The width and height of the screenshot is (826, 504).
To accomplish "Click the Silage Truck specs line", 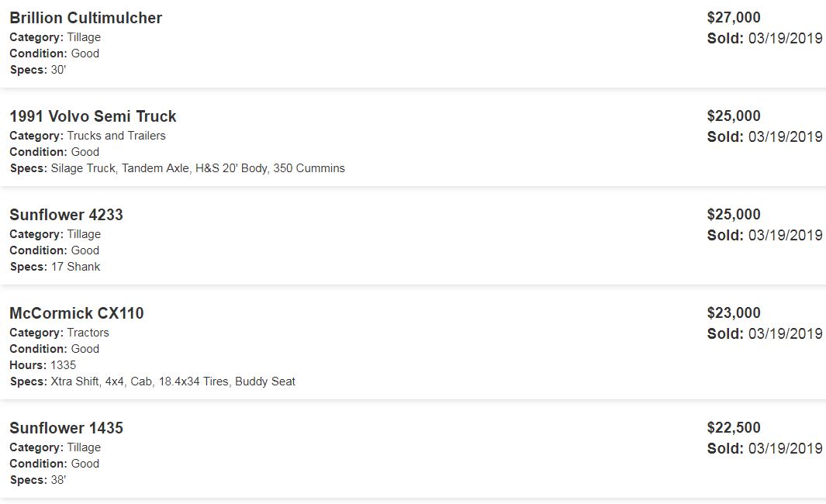I will tap(197, 168).
